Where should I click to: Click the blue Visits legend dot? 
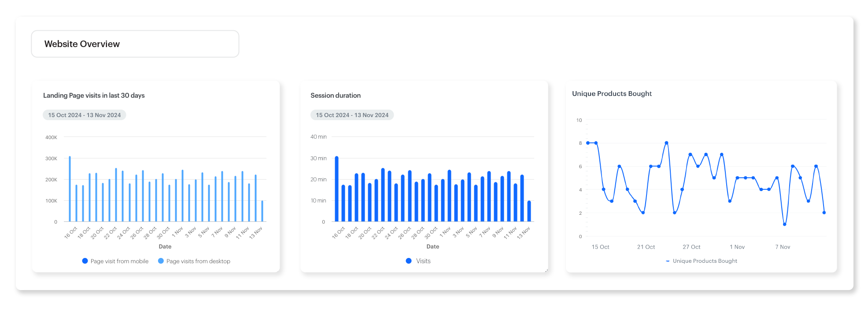(409, 261)
